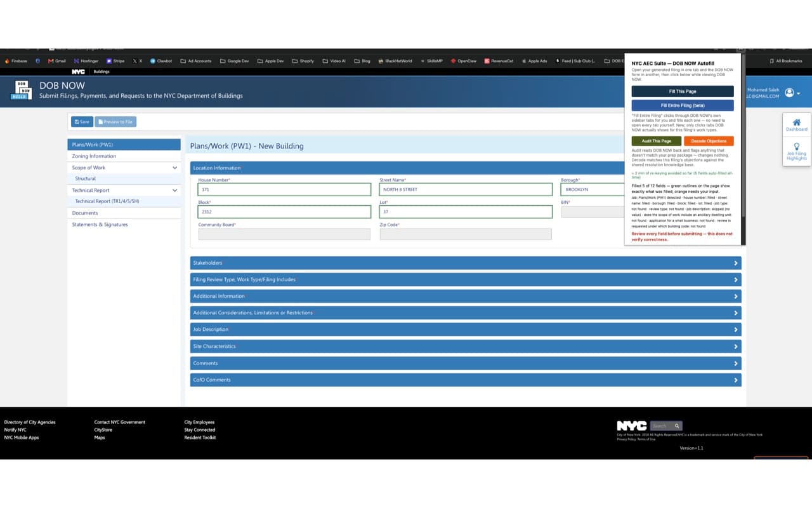Open Contact NYC Government footer link
812x508 pixels.
(x=120, y=422)
